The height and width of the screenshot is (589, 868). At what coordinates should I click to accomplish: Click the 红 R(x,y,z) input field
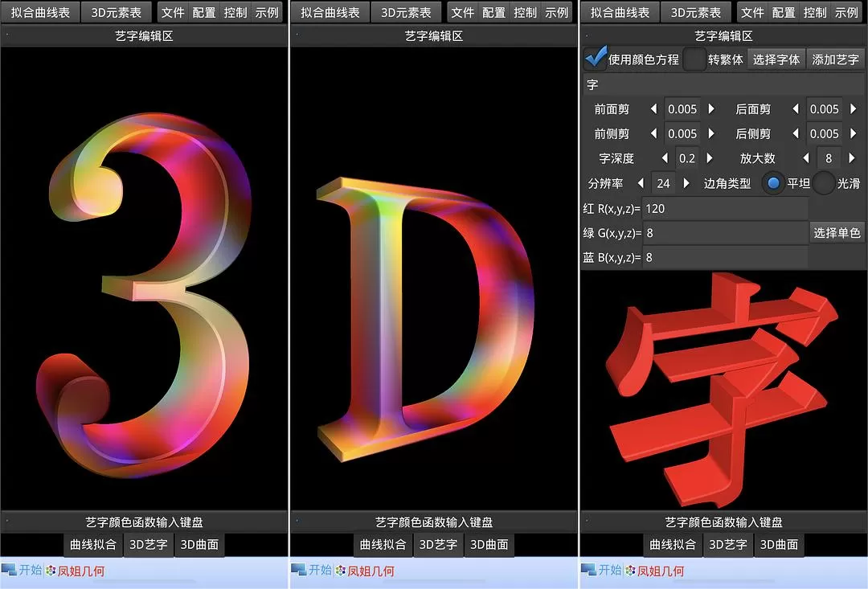725,208
